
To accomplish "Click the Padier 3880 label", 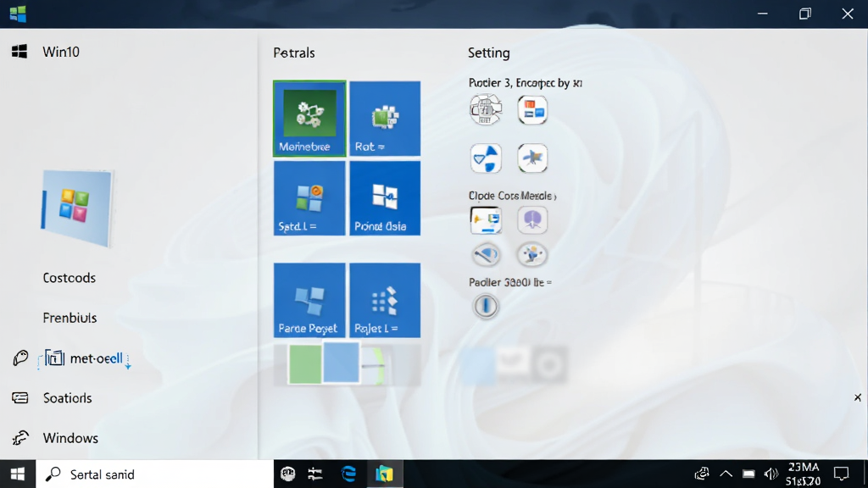I will pos(509,282).
